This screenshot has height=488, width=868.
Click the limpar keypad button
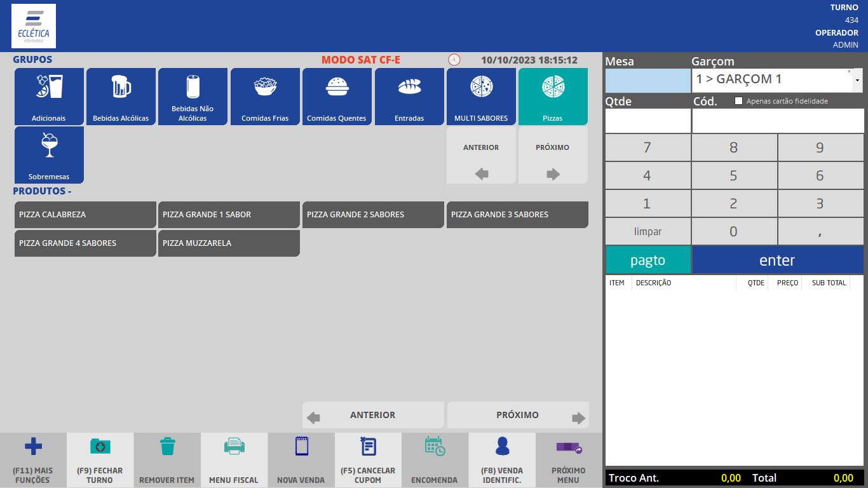coord(648,231)
